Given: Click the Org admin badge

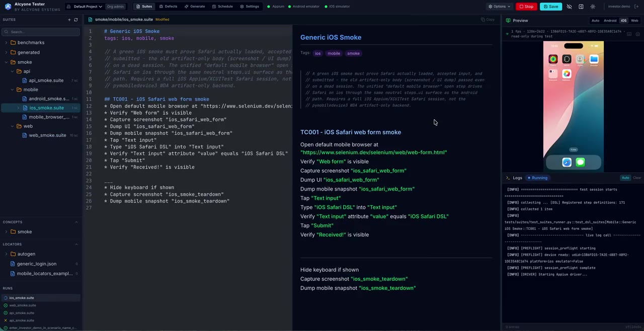Looking at the screenshot, I should pyautogui.click(x=116, y=7).
